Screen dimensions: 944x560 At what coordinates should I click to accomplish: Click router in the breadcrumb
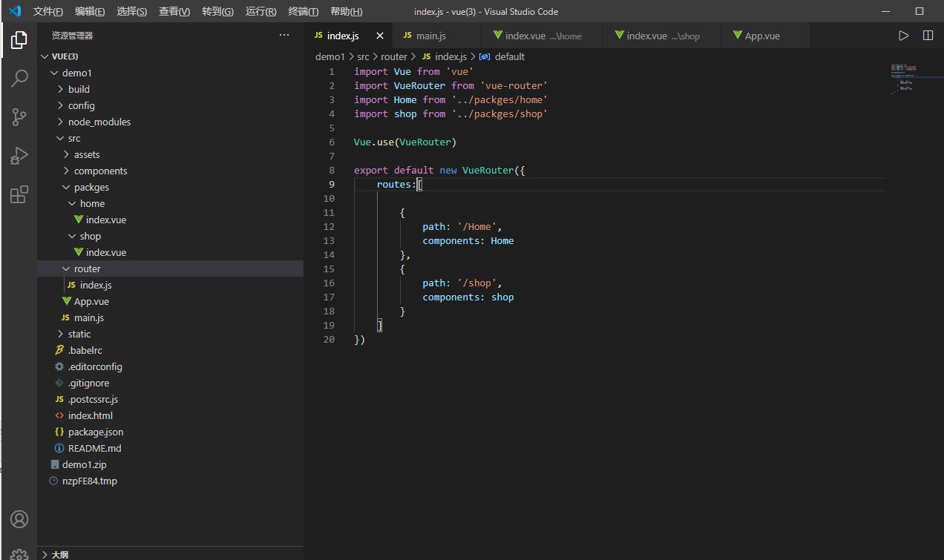pyautogui.click(x=394, y=56)
